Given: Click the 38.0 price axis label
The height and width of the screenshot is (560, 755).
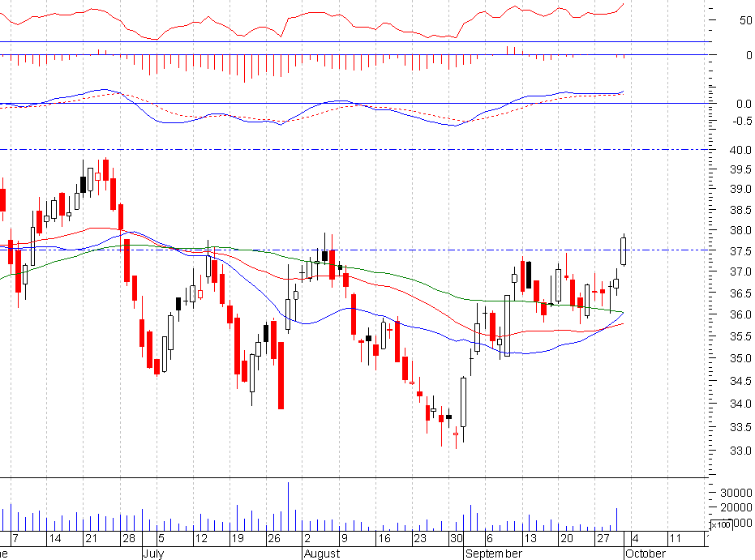Looking at the screenshot, I should click(x=740, y=230).
